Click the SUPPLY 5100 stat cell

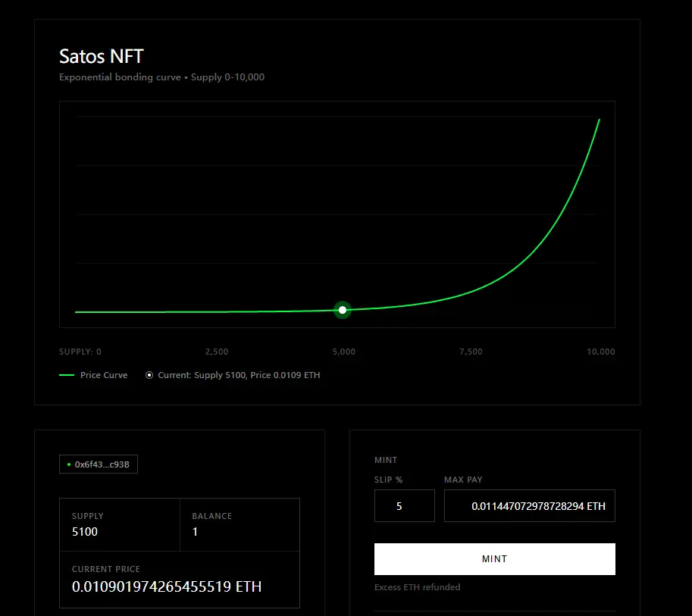point(120,524)
